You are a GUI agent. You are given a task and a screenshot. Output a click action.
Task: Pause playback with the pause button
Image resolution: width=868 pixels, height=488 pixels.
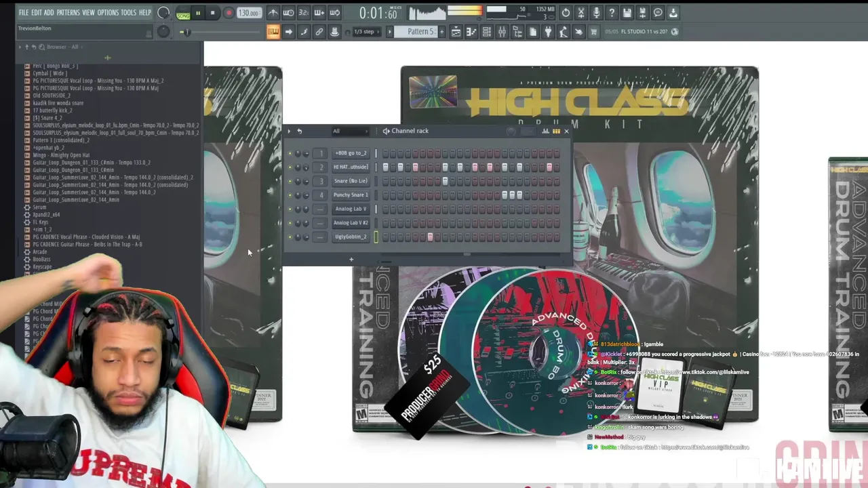pos(198,13)
